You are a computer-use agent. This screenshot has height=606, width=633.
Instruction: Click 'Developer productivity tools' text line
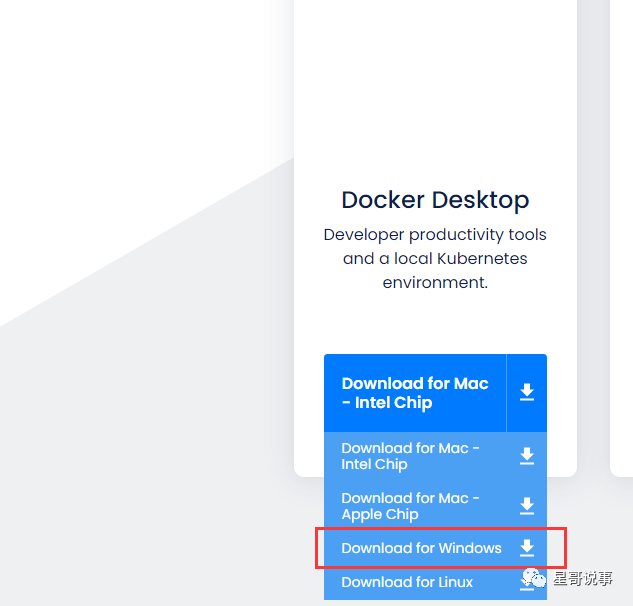click(435, 235)
